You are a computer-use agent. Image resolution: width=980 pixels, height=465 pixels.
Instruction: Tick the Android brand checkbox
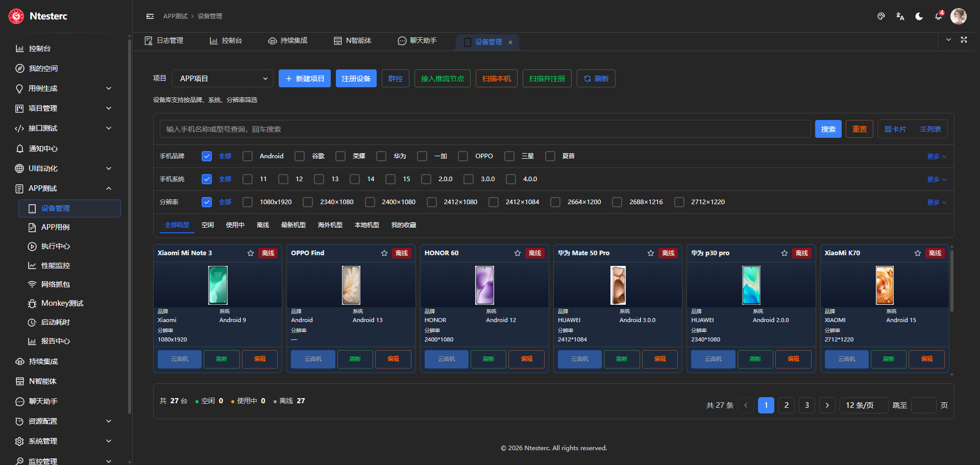tap(248, 156)
